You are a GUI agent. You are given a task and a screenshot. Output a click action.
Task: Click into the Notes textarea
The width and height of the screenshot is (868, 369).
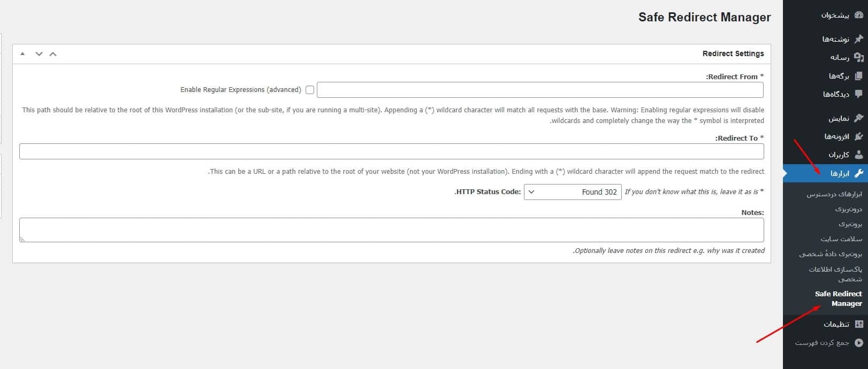pyautogui.click(x=392, y=230)
